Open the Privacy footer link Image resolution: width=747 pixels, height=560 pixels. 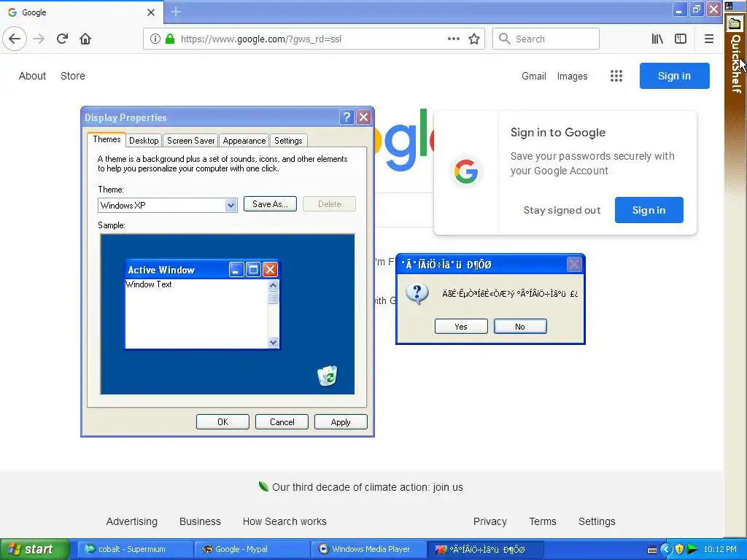tap(489, 521)
